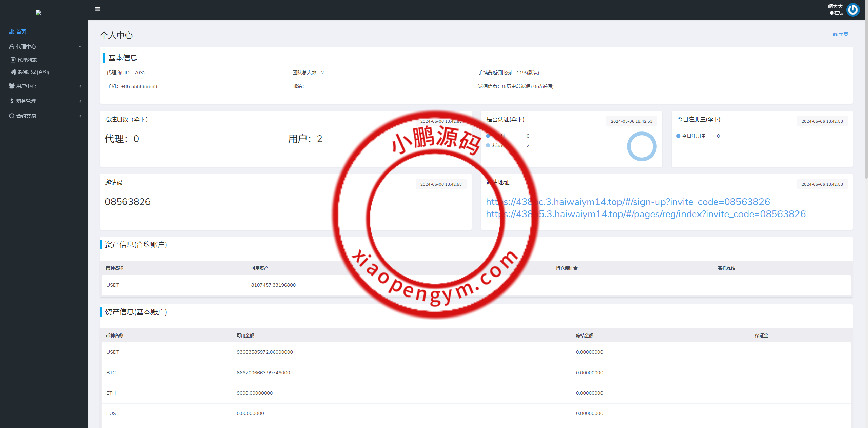868x428 pixels.
Task: Click the bar chart icon beside 首页
Action: [x=12, y=32]
